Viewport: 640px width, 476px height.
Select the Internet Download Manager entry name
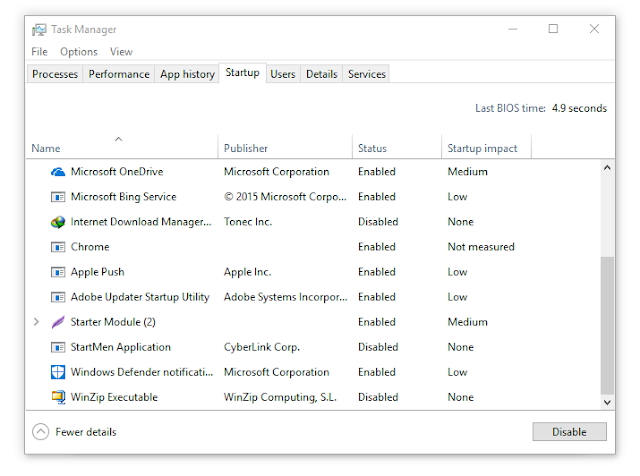coord(141,222)
